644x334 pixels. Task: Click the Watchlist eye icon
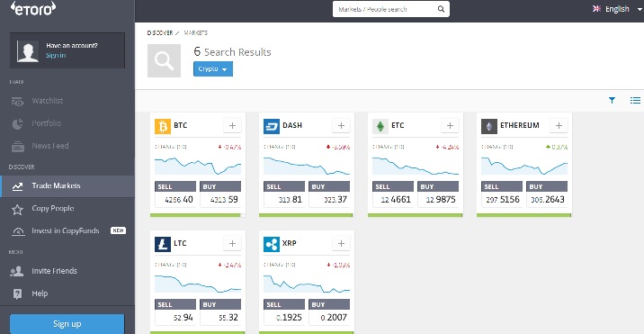click(17, 101)
